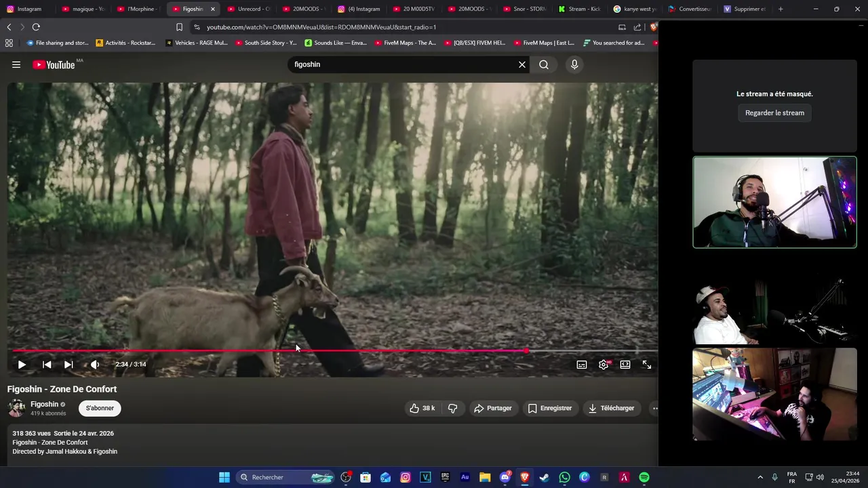Clear the figoshin search text
Screen dimensions: 868x488
coord(522,64)
